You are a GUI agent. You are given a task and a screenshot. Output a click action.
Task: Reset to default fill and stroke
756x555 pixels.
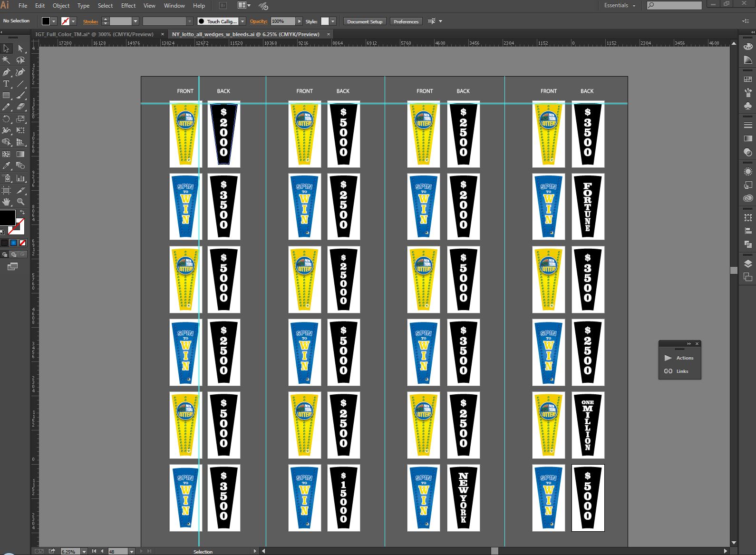[x=2, y=232]
